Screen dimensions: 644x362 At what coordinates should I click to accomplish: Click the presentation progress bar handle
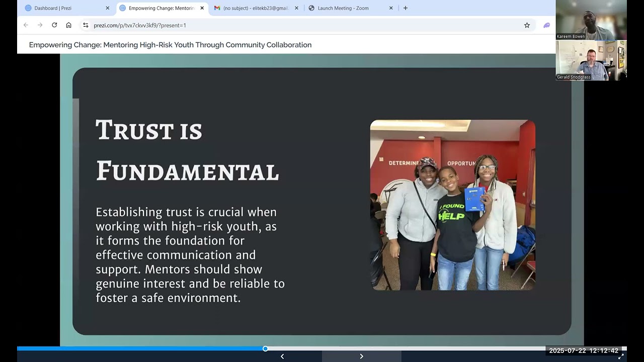coord(265,348)
